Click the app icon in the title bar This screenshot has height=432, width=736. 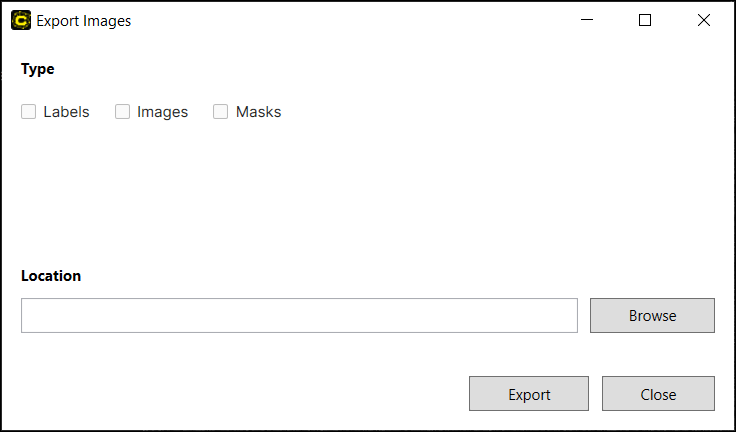[x=21, y=20]
